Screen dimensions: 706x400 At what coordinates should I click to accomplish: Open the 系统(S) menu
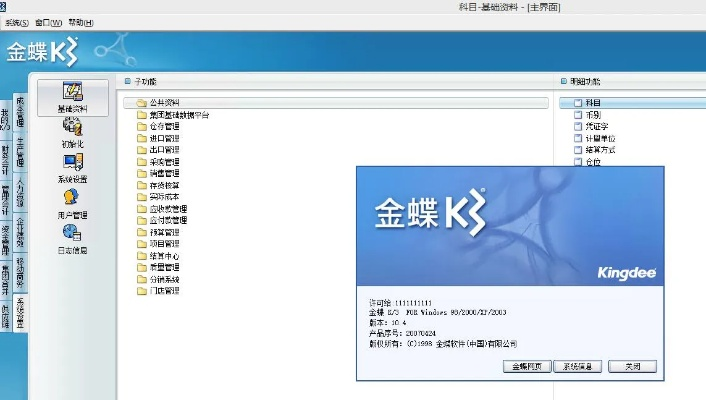(x=14, y=22)
